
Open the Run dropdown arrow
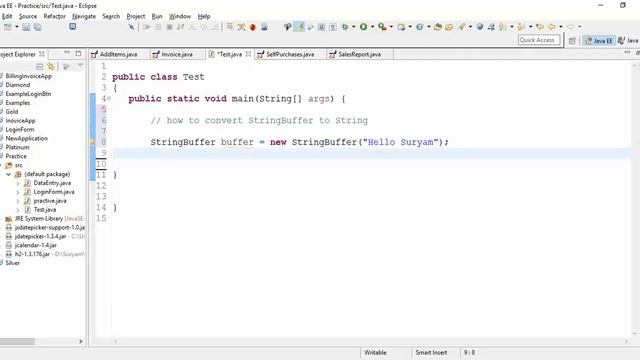372,27
